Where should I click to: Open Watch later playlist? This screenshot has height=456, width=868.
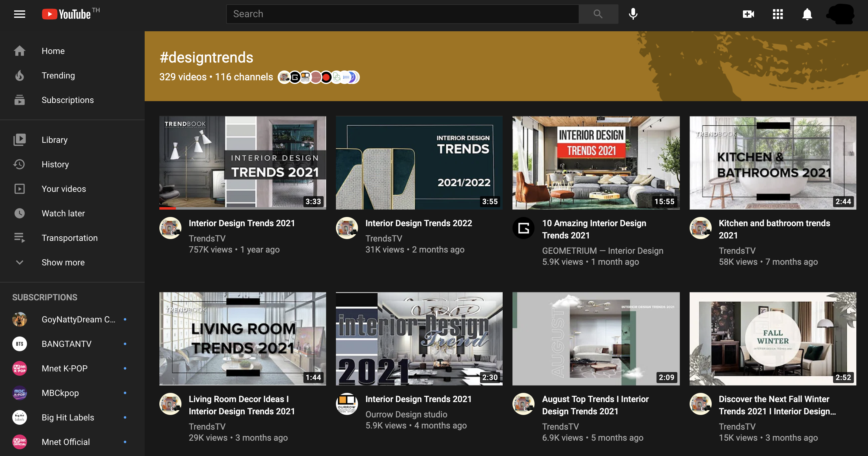(x=63, y=213)
